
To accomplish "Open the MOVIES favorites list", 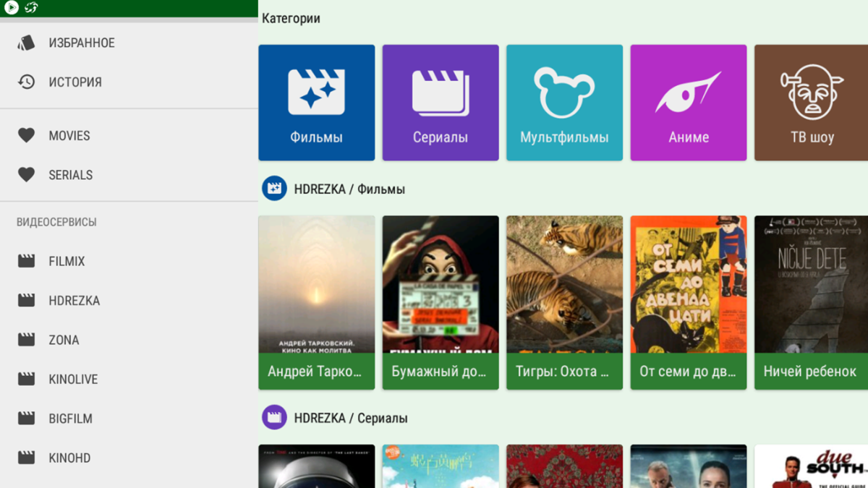I will click(129, 135).
